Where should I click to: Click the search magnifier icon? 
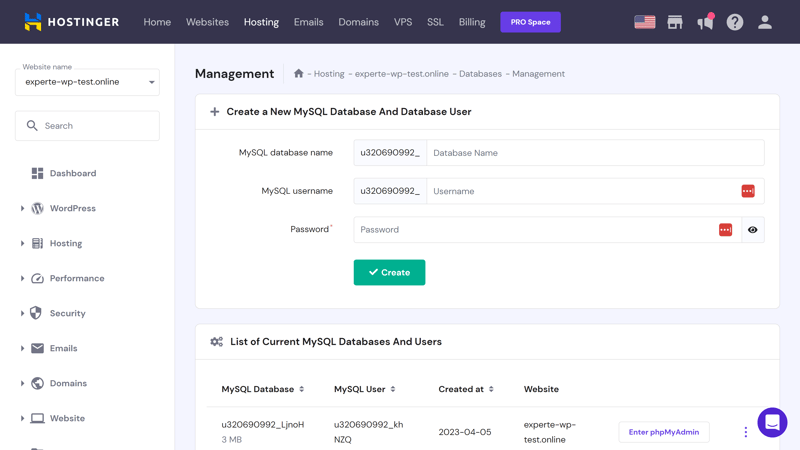(x=32, y=126)
